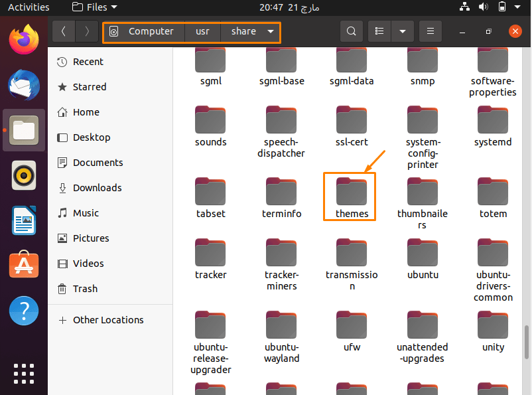Open the hamburger menu in Files
532x395 pixels.
point(430,31)
